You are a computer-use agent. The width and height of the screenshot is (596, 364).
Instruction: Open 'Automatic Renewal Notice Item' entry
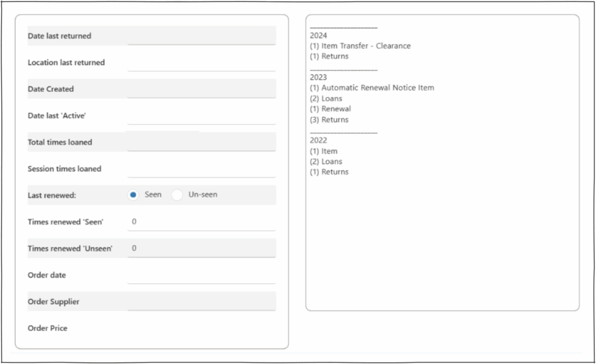[372, 88]
